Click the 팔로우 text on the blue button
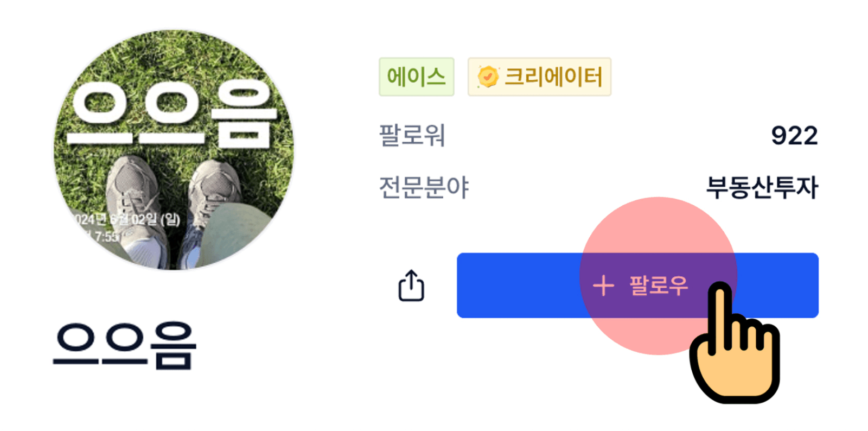This screenshot has width=868, height=431. pyautogui.click(x=658, y=286)
